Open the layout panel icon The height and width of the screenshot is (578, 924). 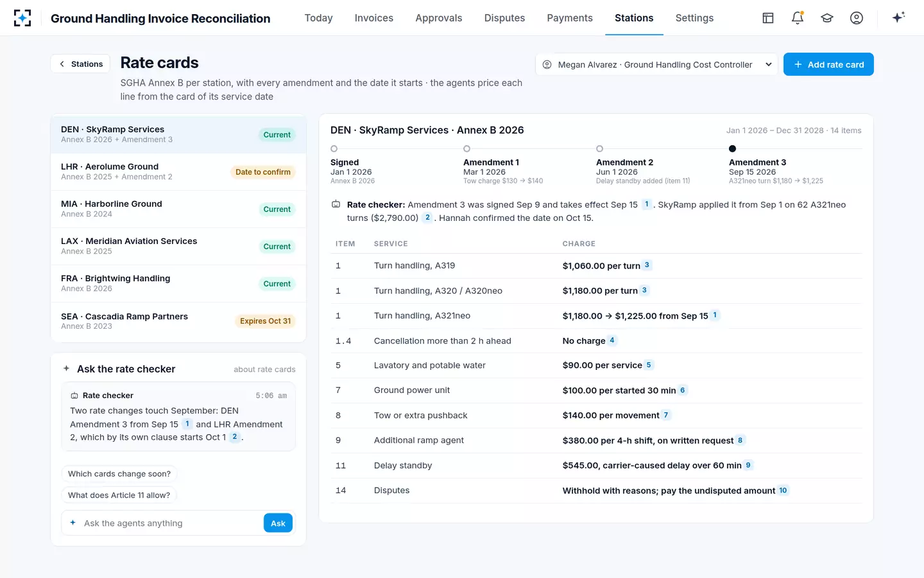[768, 18]
